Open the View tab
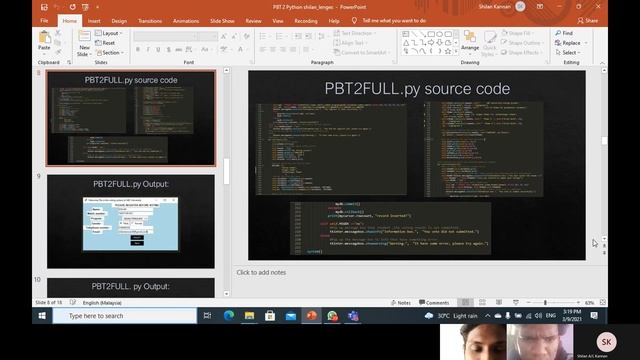 [x=278, y=21]
